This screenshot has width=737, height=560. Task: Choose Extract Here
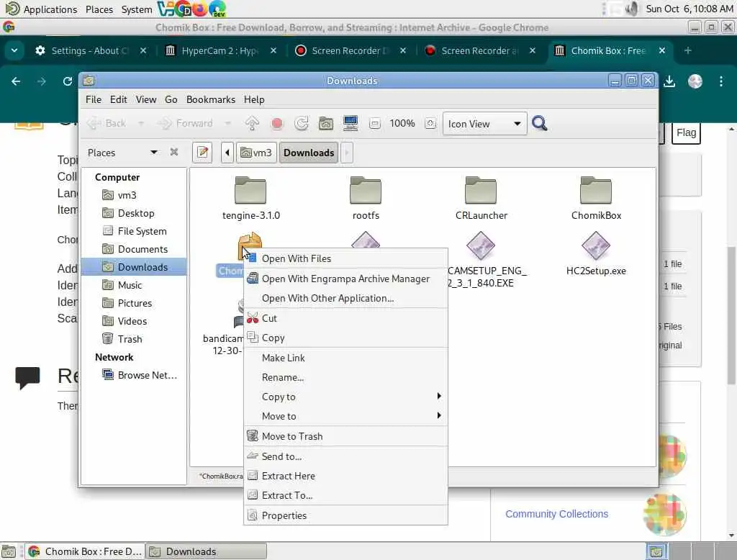point(346,476)
